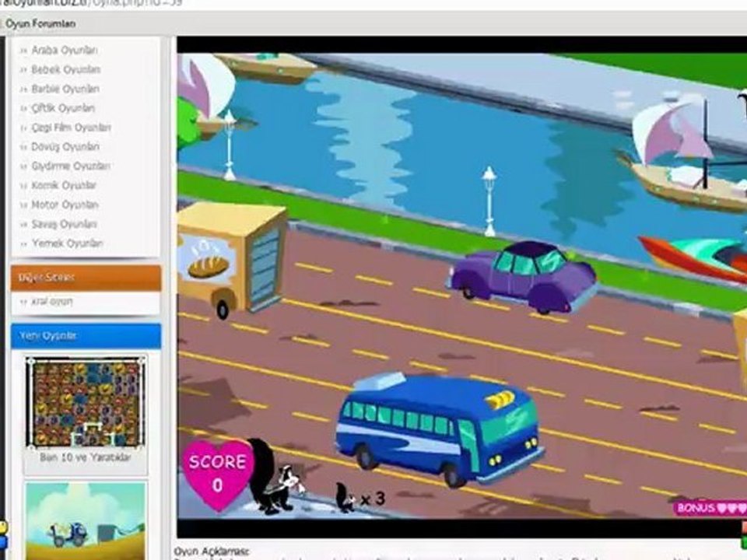Click the skunk character by the road
The height and width of the screenshot is (560, 747).
click(x=275, y=478)
